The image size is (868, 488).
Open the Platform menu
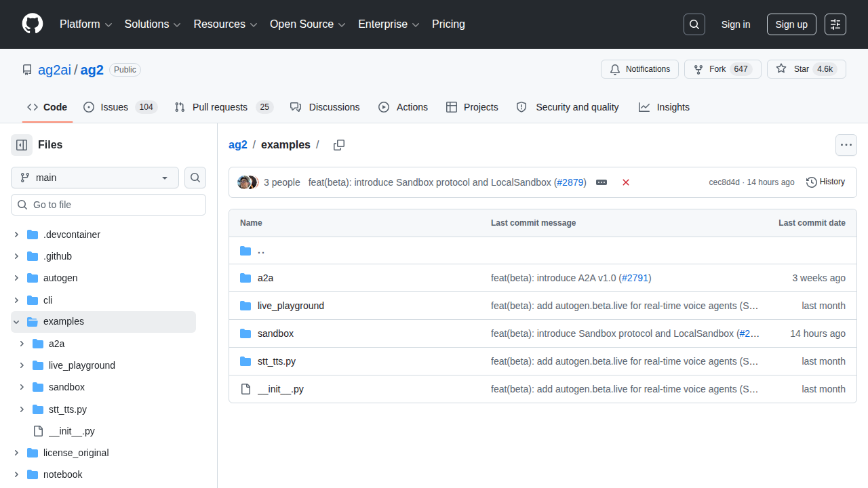(x=85, y=24)
